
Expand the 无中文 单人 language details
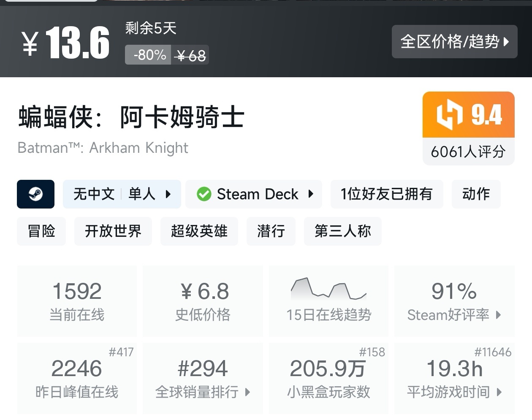pyautogui.click(x=122, y=194)
